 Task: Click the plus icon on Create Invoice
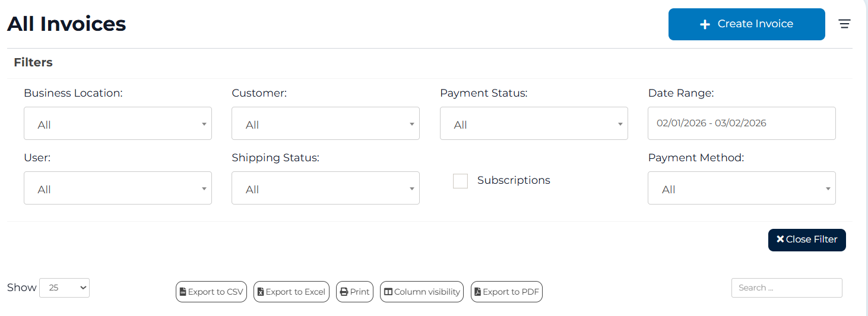pyautogui.click(x=705, y=24)
